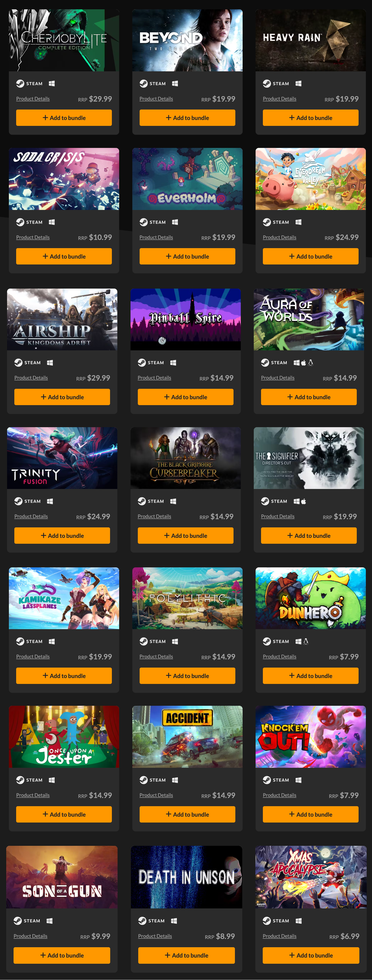
Task: Click Windows icon on Heavy Rain card
Action: (x=299, y=84)
